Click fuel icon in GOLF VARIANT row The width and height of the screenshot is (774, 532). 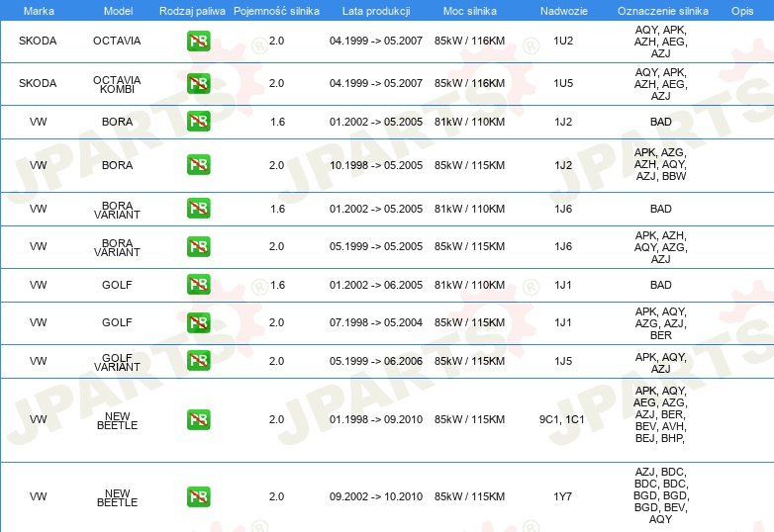[x=198, y=360]
